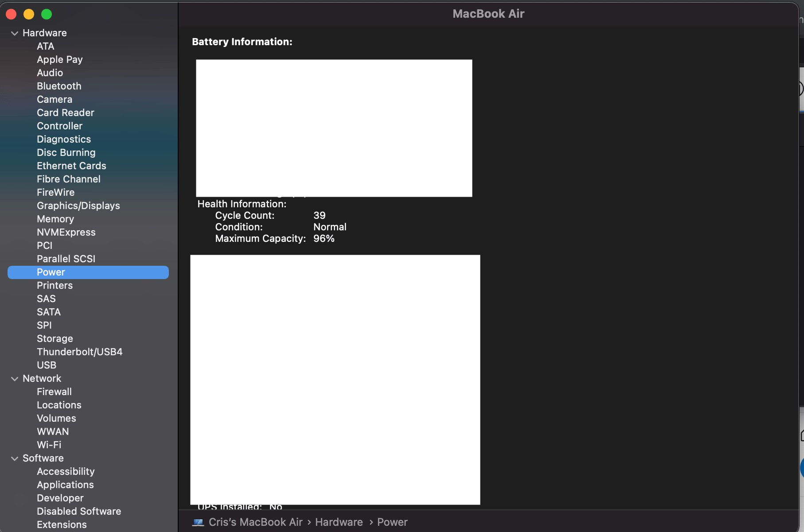This screenshot has width=804, height=532.
Task: Open the Printers section
Action: pyautogui.click(x=55, y=285)
